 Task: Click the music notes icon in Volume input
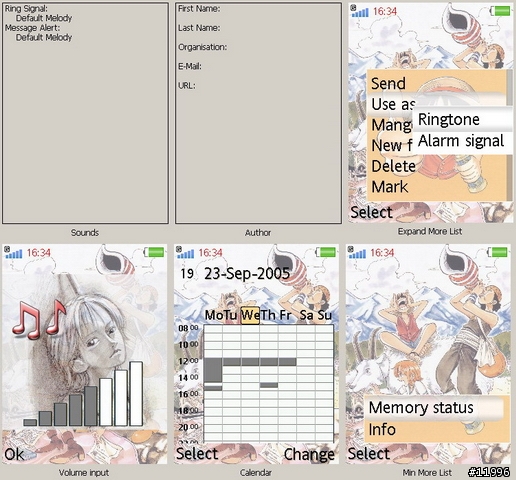point(39,320)
